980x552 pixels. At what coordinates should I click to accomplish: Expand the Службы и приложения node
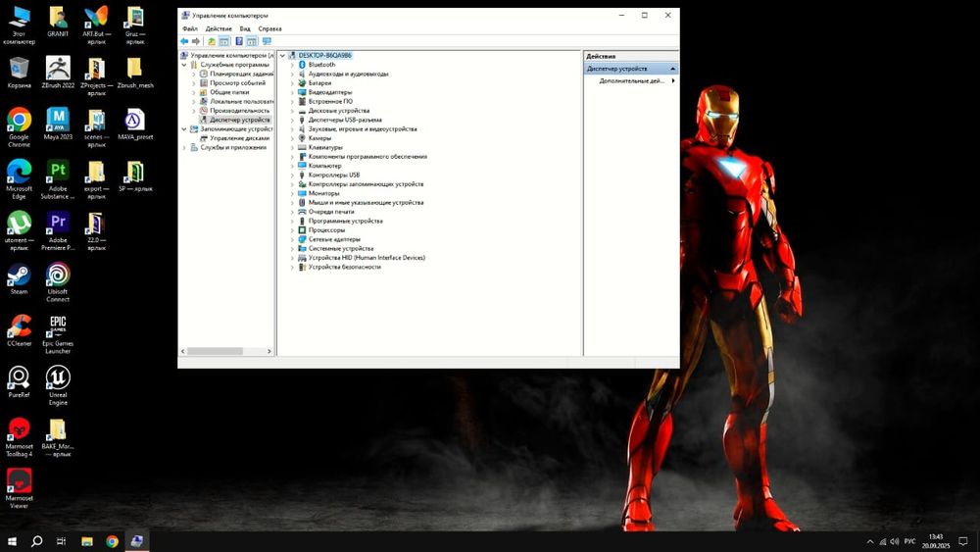[184, 147]
